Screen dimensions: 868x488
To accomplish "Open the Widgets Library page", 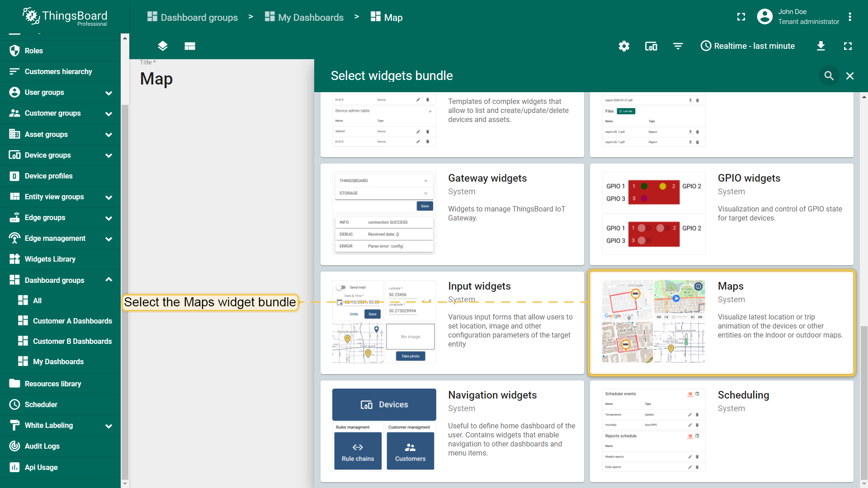I will tap(61, 259).
